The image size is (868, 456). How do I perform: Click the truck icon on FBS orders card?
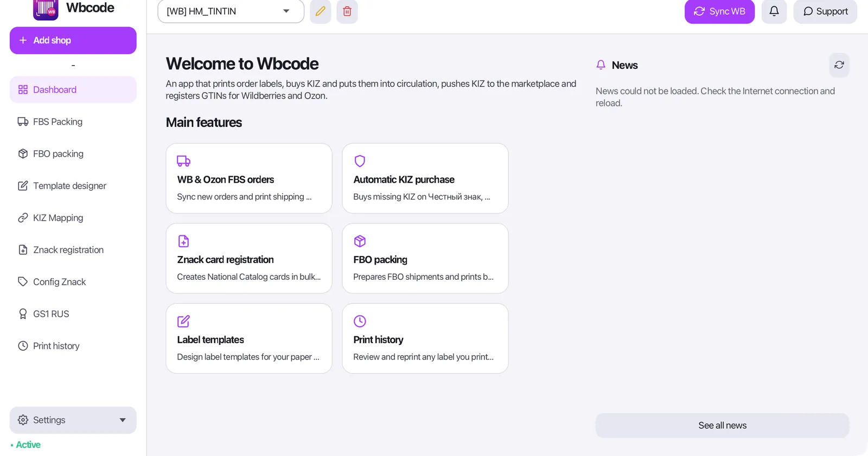(x=183, y=161)
